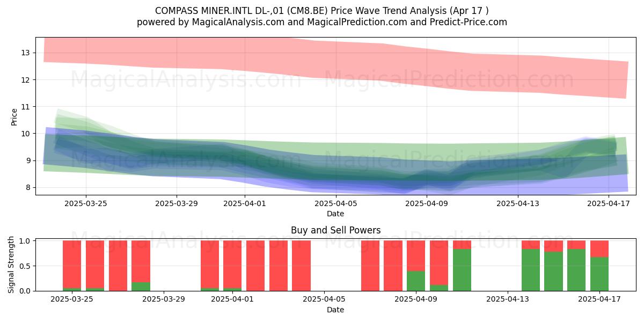Click the 0.5 tick on signal strength axis
This screenshot has height=322, width=644.
pyautogui.click(x=24, y=266)
